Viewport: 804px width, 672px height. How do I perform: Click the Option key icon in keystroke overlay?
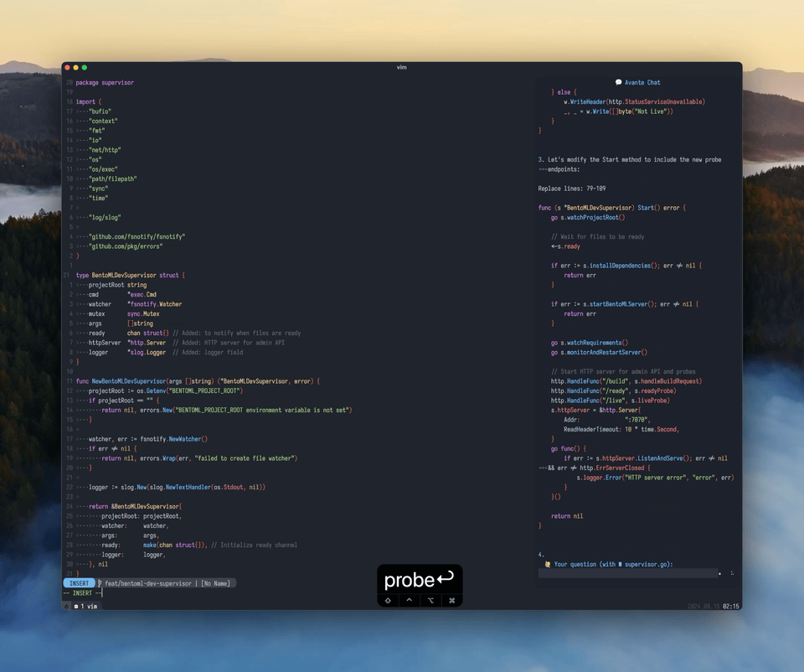click(x=430, y=600)
